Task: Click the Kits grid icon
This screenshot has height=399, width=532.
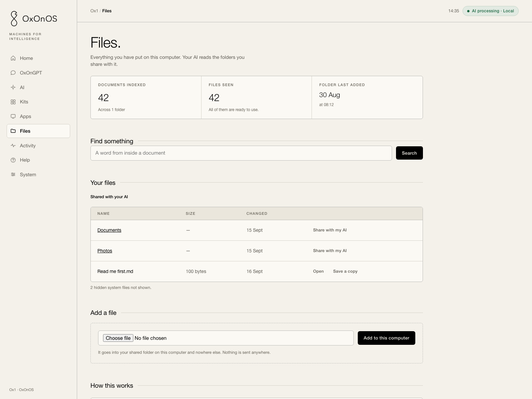Action: pyautogui.click(x=13, y=102)
